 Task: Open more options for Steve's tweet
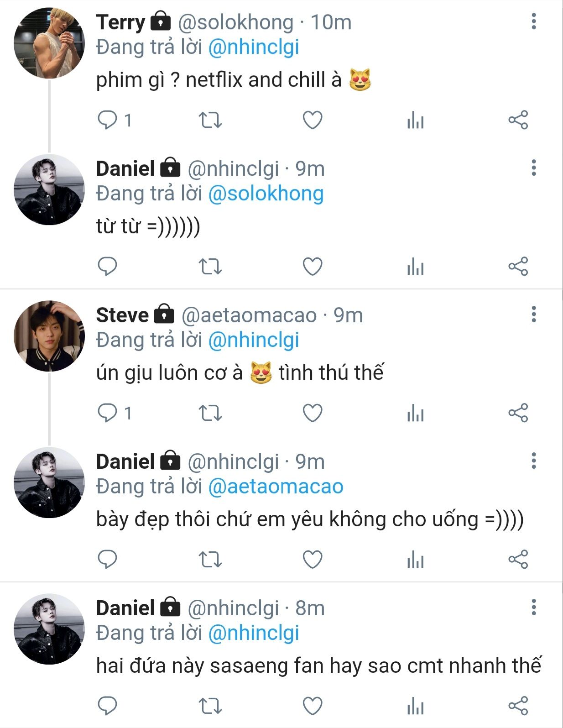(533, 314)
